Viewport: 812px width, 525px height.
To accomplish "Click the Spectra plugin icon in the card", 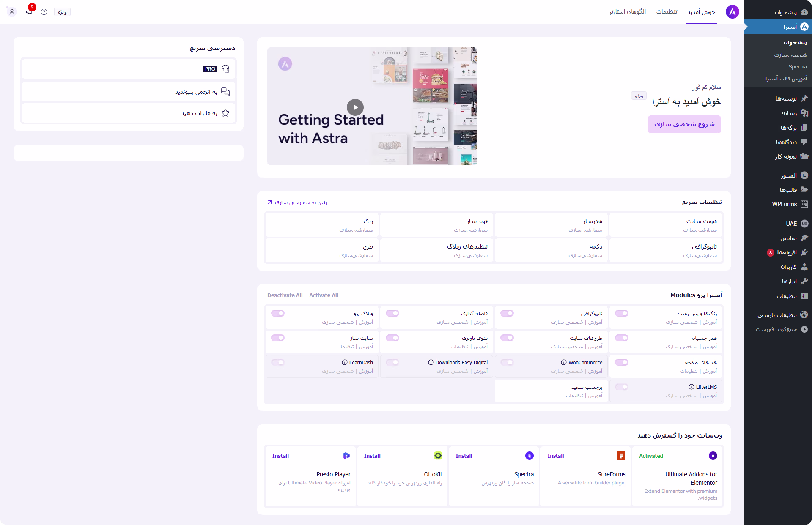I will [x=529, y=456].
